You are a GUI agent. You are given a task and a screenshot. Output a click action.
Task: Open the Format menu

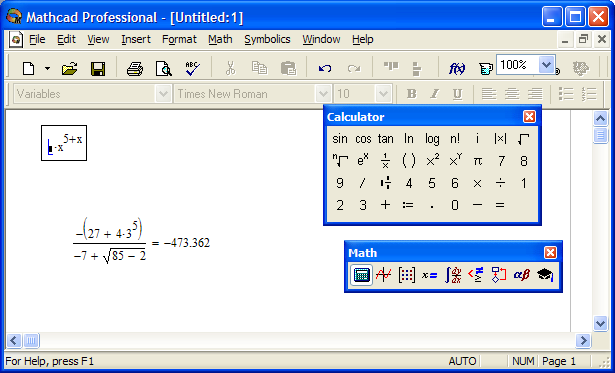tap(179, 39)
